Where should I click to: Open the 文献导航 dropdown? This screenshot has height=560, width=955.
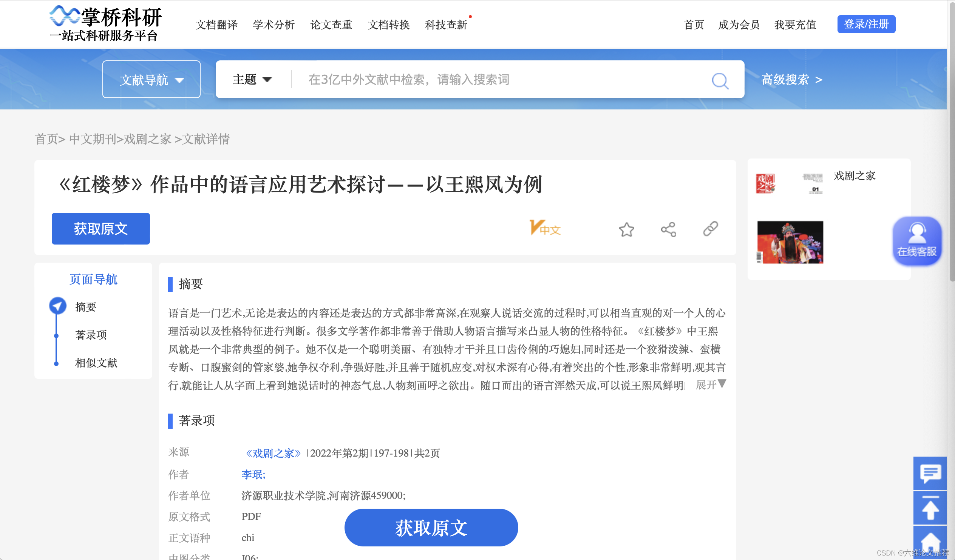pos(151,80)
